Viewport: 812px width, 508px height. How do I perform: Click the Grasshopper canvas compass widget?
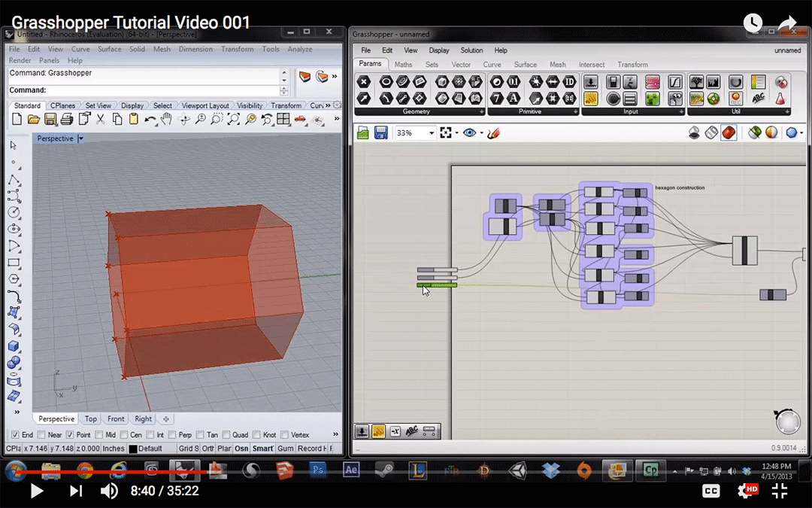point(788,421)
